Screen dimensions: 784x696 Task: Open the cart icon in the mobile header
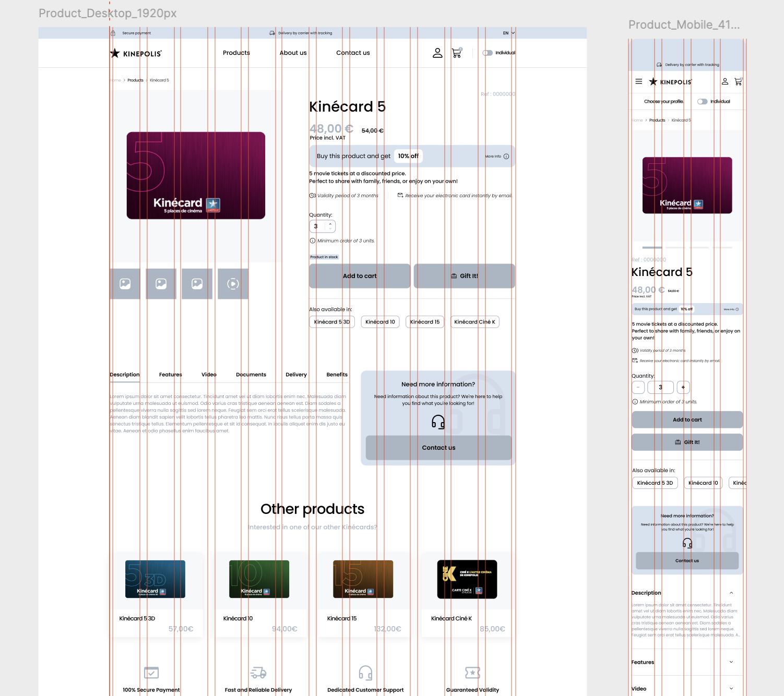(739, 81)
